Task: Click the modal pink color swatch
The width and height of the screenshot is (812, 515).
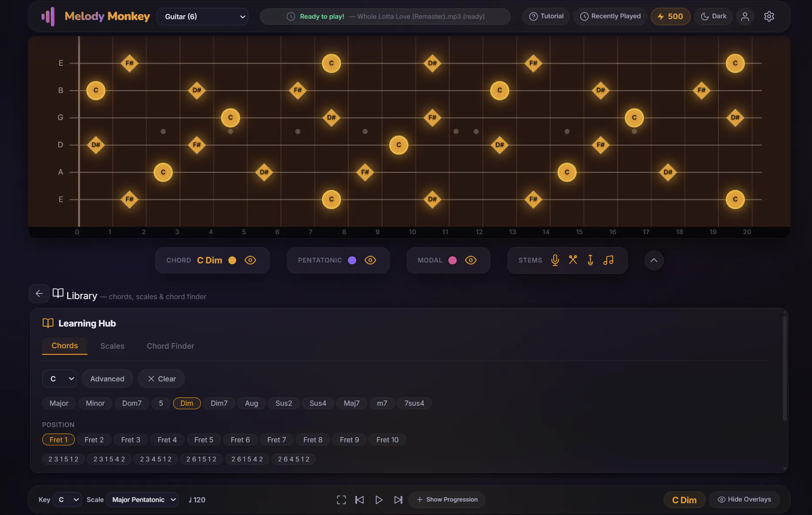Action: click(x=453, y=260)
